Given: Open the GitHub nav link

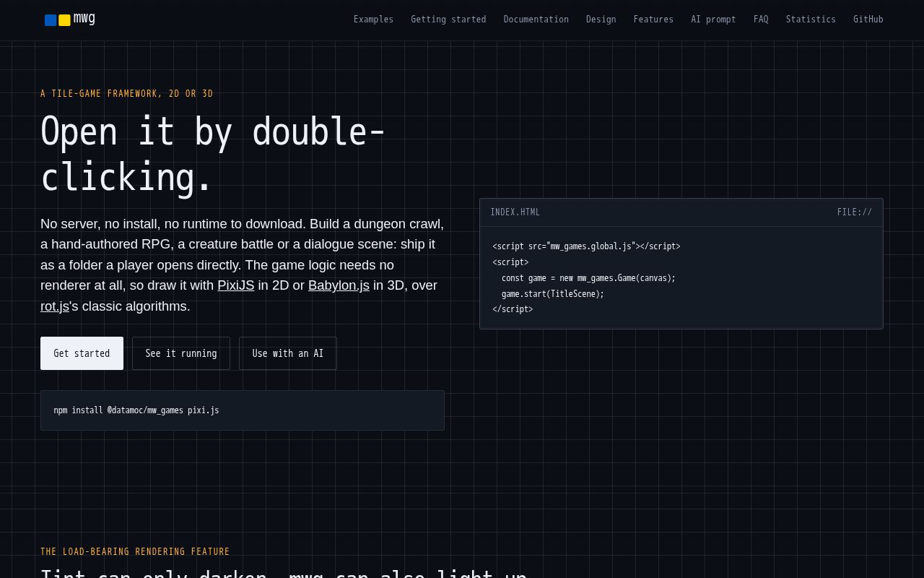Looking at the screenshot, I should click(868, 20).
